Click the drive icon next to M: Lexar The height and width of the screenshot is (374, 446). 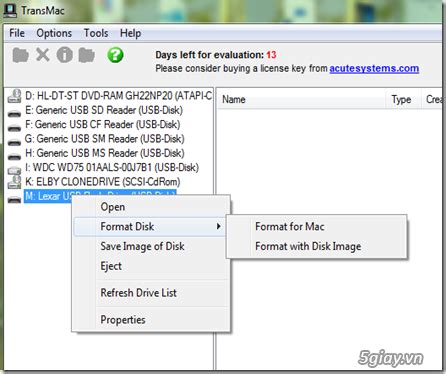click(x=14, y=200)
